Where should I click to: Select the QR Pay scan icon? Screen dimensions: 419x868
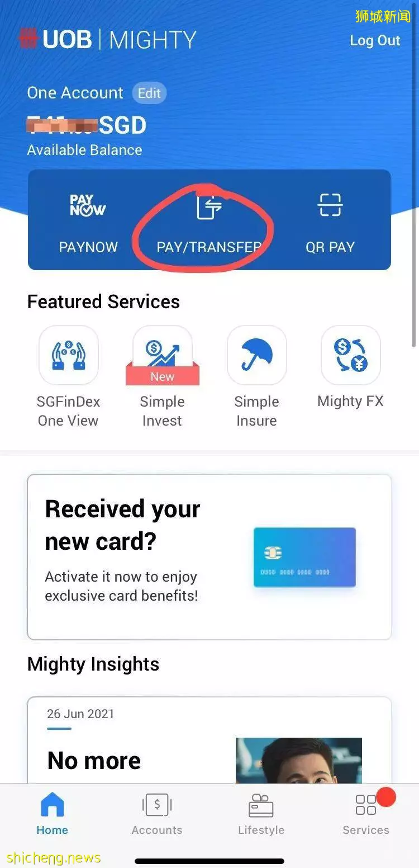330,205
